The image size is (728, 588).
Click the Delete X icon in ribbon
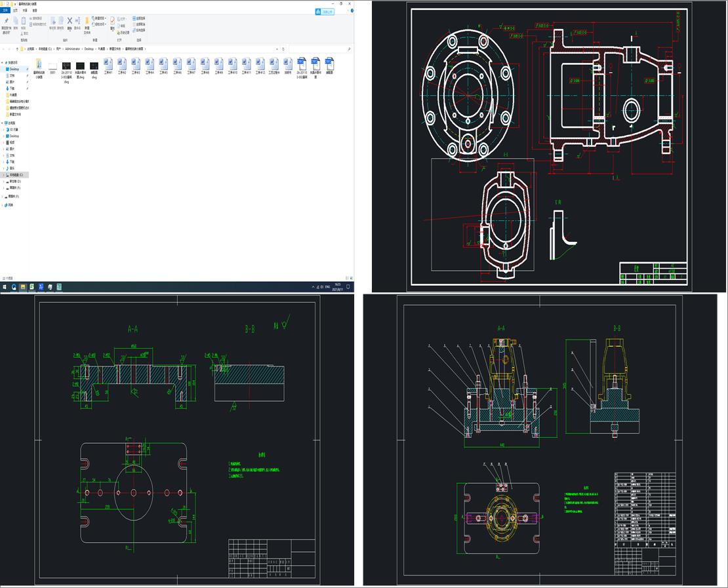(x=70, y=21)
